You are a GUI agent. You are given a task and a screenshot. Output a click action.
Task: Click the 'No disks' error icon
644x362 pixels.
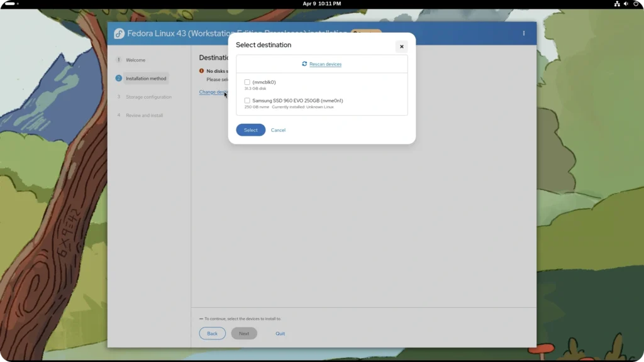(x=202, y=71)
